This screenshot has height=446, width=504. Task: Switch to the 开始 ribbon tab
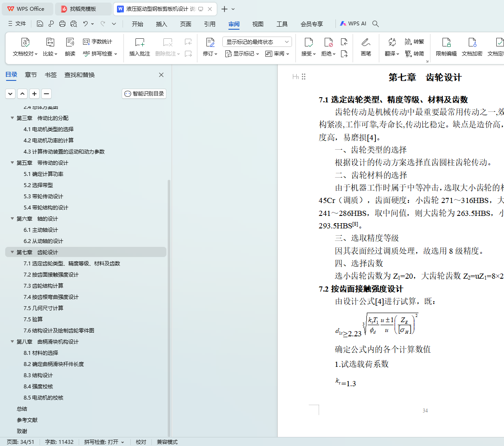point(137,24)
